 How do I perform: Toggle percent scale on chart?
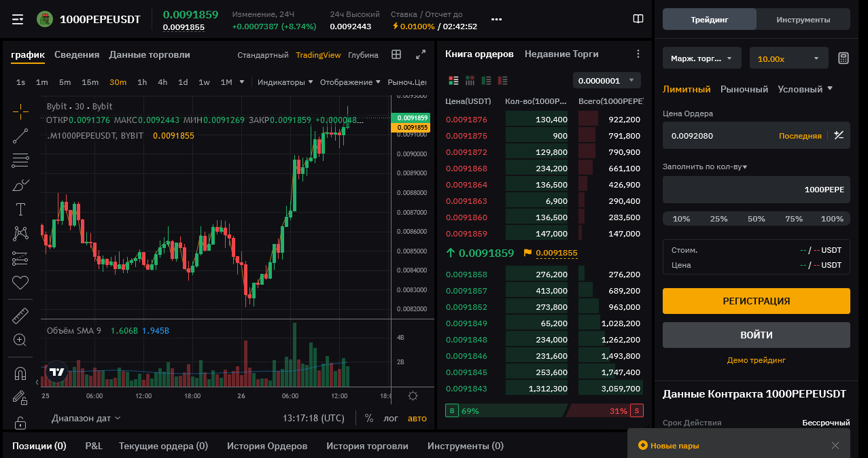tap(369, 418)
